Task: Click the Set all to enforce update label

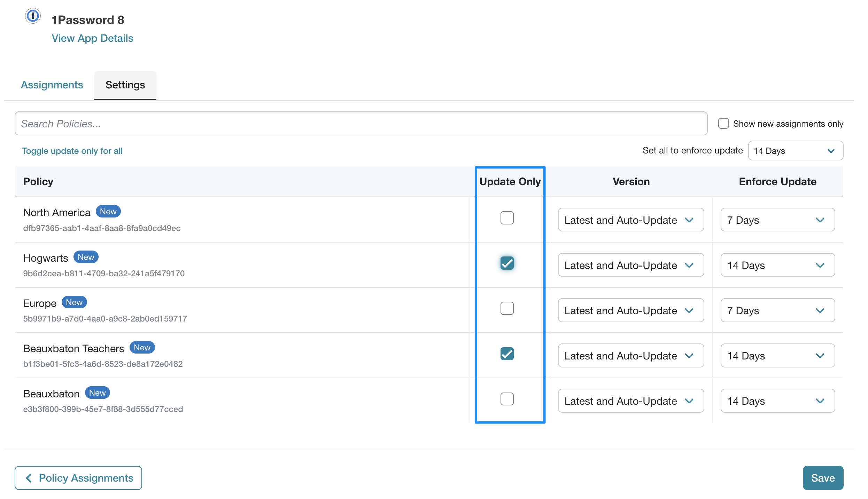Action: pyautogui.click(x=692, y=150)
